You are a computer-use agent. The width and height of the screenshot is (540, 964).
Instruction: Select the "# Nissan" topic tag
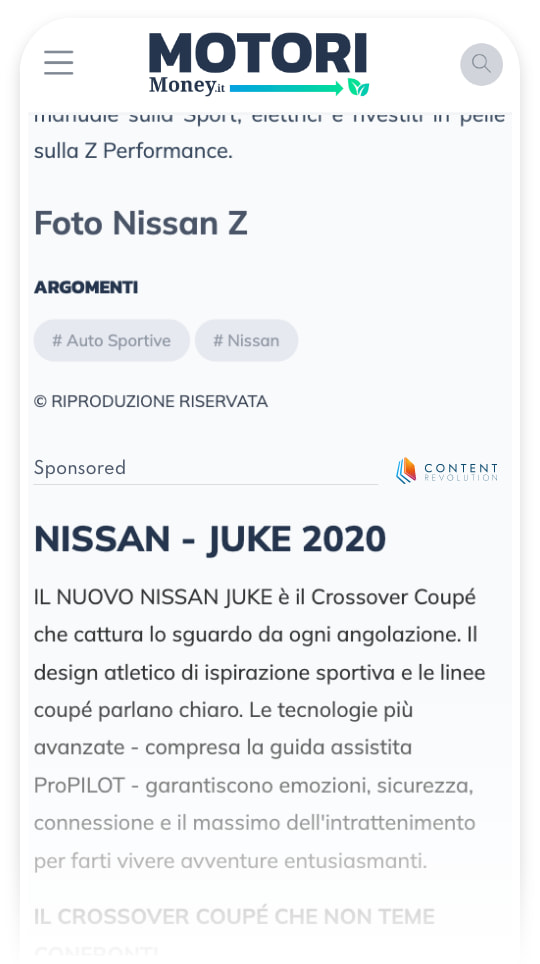[246, 341]
